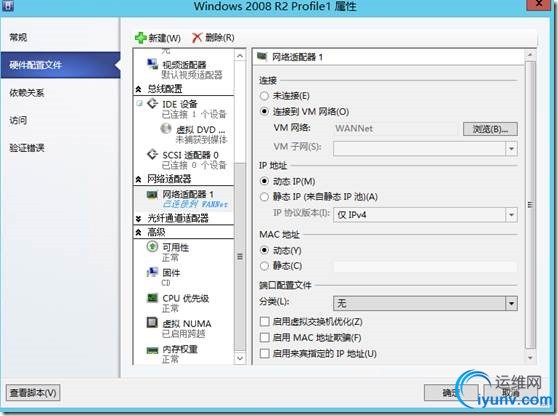Click 未捕获到媒体 text under DVD
Viewport: 558px width, 416px height.
point(201,139)
